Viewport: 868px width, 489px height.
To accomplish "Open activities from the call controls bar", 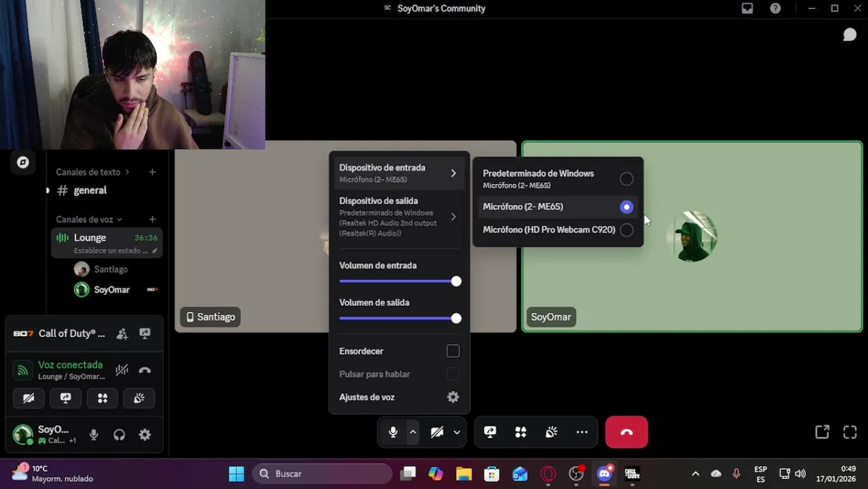I will click(521, 432).
